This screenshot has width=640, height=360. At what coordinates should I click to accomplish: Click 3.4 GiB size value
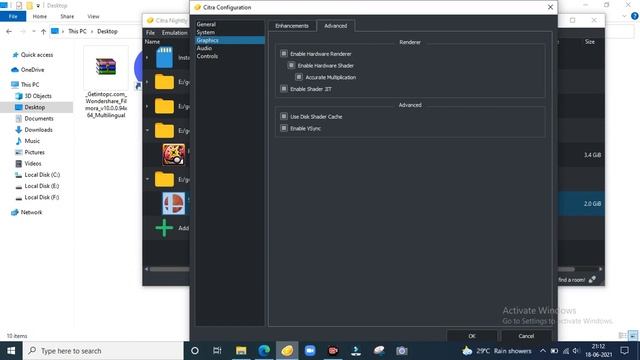(x=592, y=155)
